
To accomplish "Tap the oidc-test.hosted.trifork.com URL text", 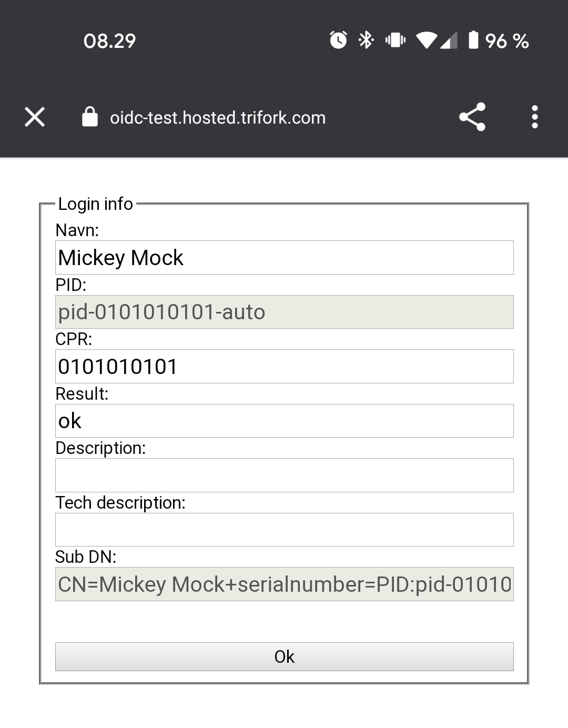I will coord(218,118).
